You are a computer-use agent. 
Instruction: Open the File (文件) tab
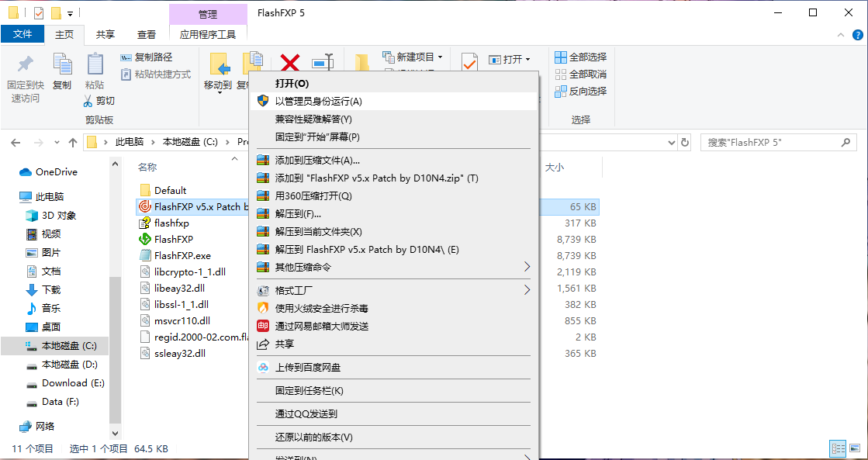(22, 34)
